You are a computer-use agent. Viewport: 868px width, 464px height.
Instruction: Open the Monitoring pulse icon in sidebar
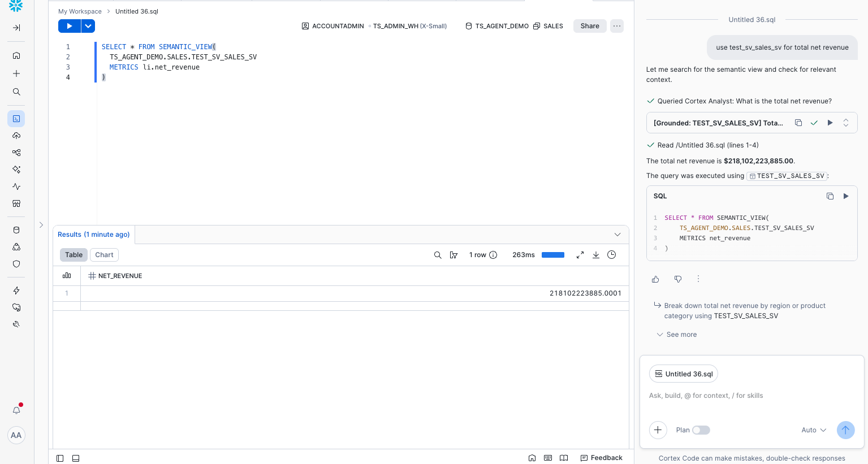pos(16,187)
